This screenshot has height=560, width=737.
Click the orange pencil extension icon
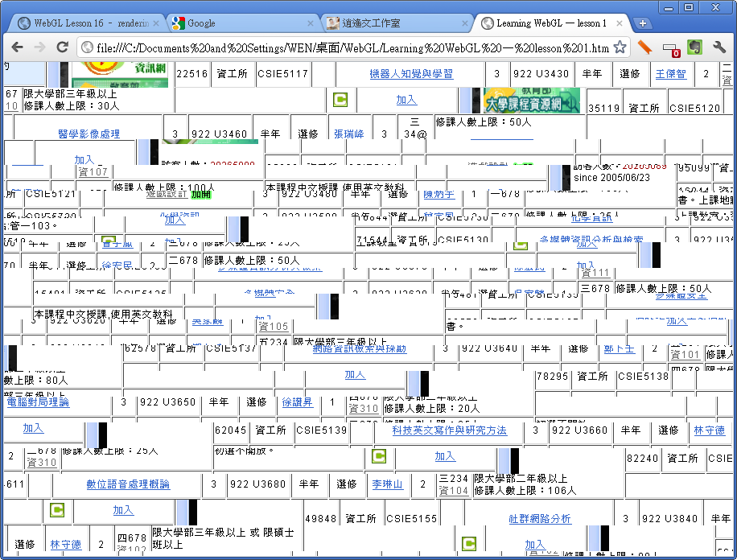click(645, 47)
